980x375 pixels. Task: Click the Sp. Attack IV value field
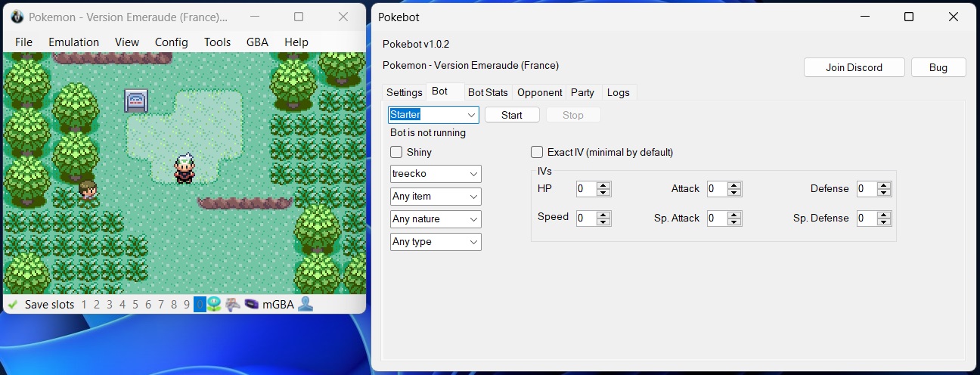[x=717, y=218]
